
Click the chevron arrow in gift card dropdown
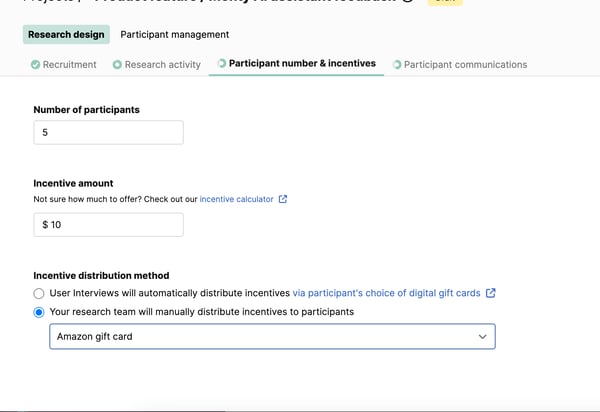[483, 337]
